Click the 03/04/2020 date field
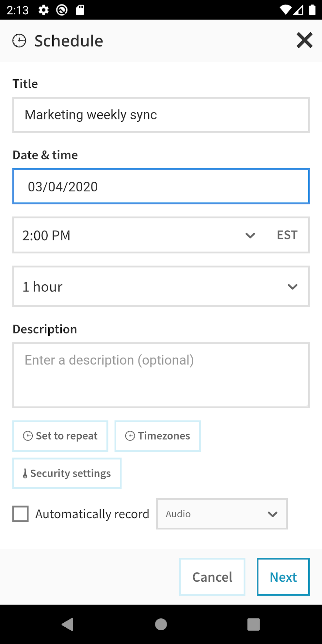The height and width of the screenshot is (644, 322). click(x=161, y=186)
